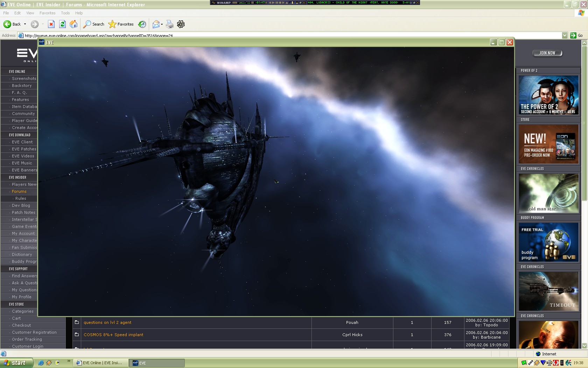Click the flower-shaped toolbar icon
Viewport: 588px width, 368px height.
[181, 24]
